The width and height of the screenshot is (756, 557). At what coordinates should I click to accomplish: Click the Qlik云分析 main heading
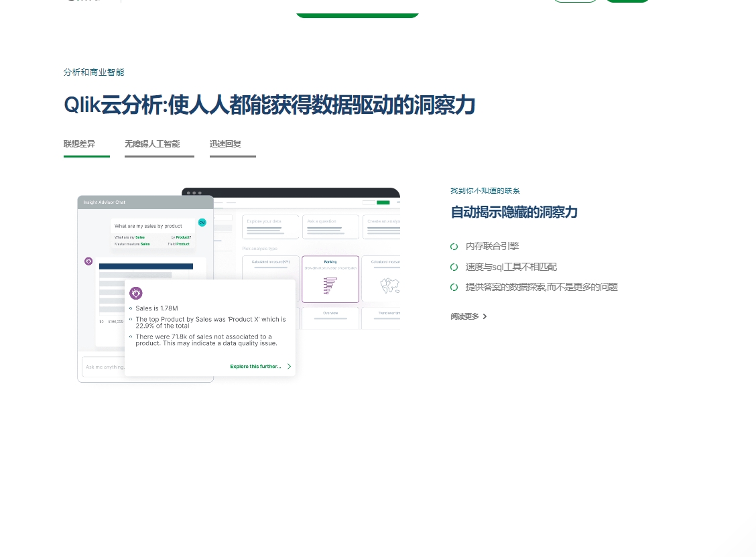269,105
